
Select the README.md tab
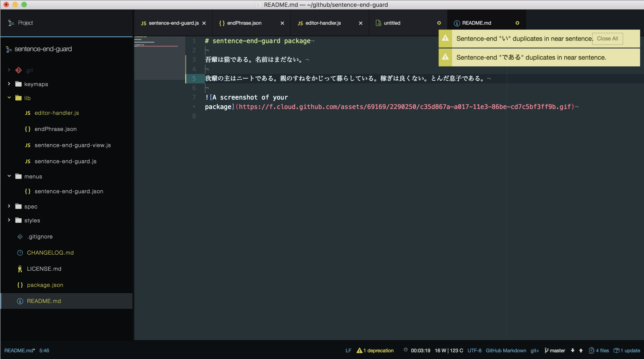click(486, 23)
